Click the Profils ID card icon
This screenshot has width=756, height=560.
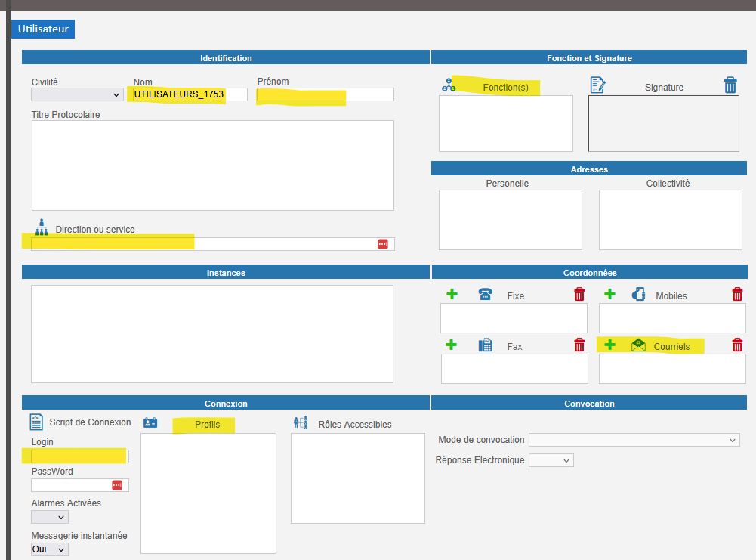tap(150, 423)
